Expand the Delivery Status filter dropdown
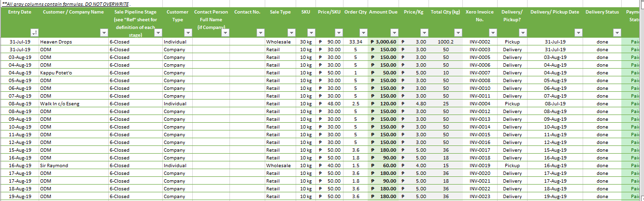 (x=617, y=32)
